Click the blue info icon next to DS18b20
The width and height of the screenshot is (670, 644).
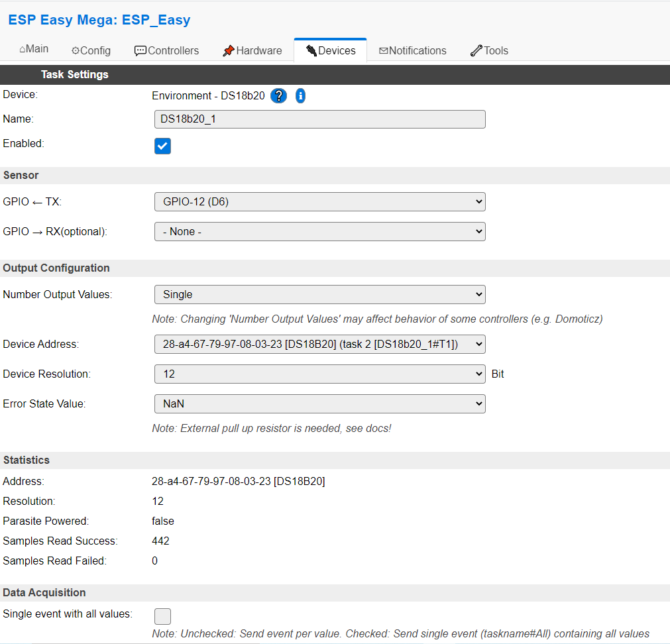tap(300, 95)
